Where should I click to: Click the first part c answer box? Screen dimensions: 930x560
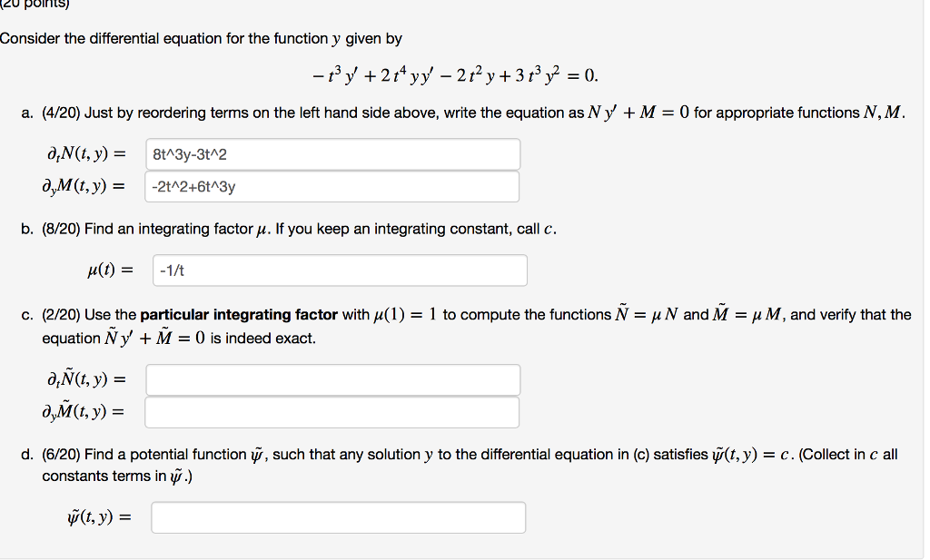tap(331, 378)
